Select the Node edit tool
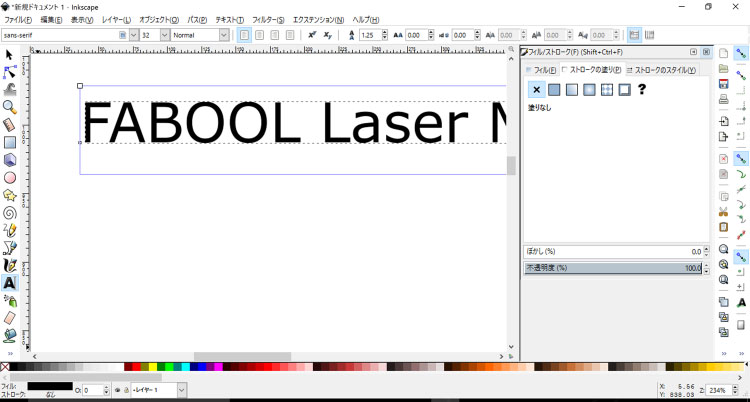 coord(9,72)
